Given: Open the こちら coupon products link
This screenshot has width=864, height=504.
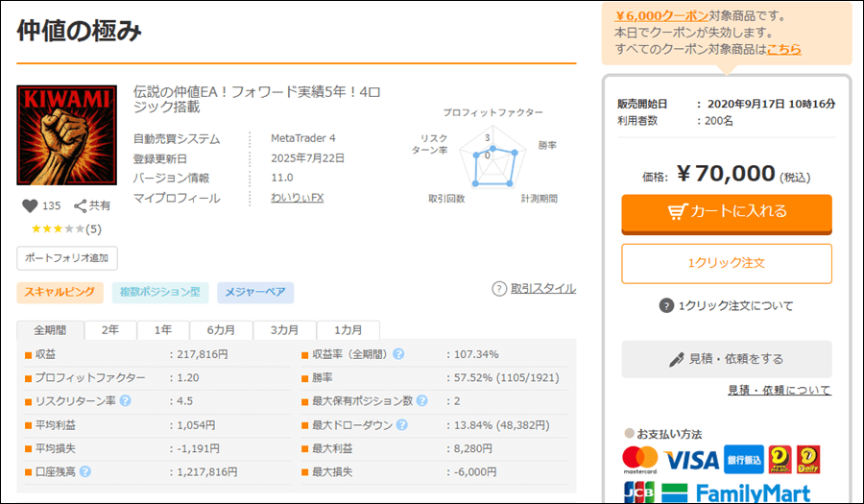Looking at the screenshot, I should [x=783, y=49].
